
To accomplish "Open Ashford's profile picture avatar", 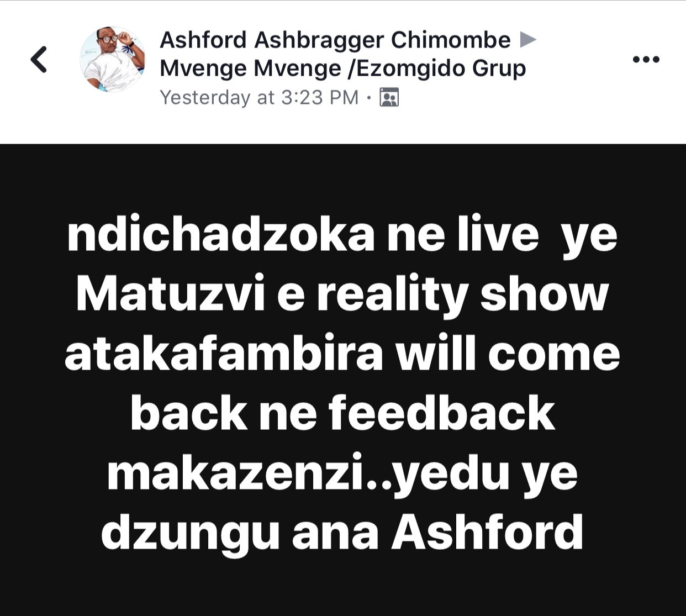I will (113, 59).
